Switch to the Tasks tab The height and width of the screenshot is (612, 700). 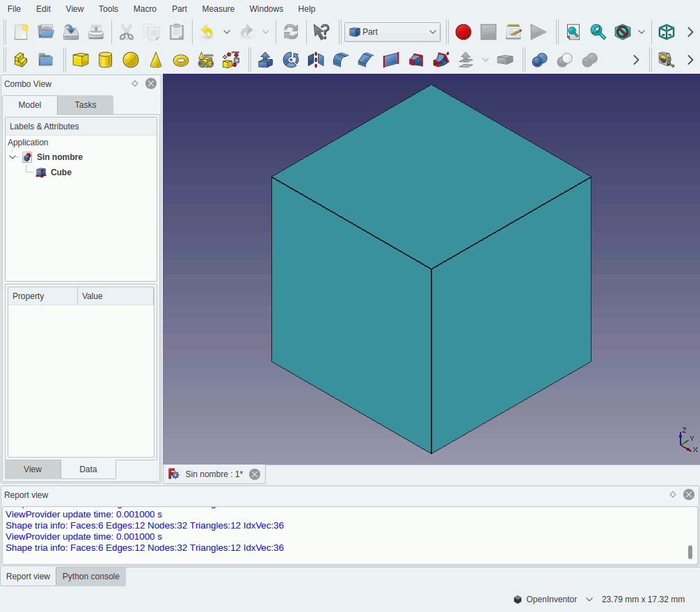click(86, 105)
